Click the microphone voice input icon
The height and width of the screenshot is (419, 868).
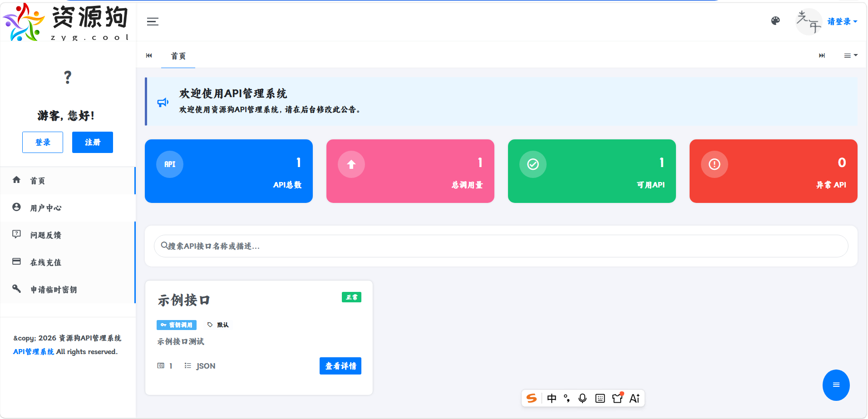(582, 399)
